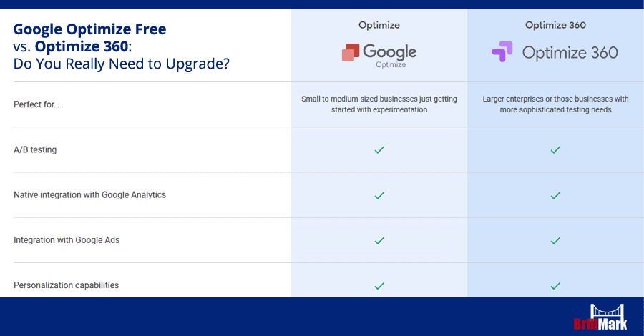Click Google Ads integration checkmark under Optimize

coord(379,240)
